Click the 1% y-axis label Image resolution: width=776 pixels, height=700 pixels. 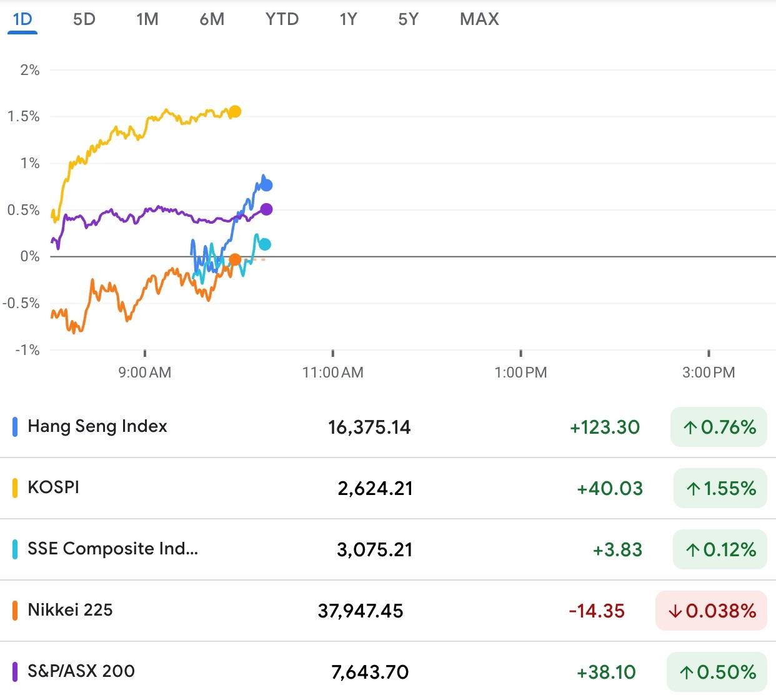[29, 163]
